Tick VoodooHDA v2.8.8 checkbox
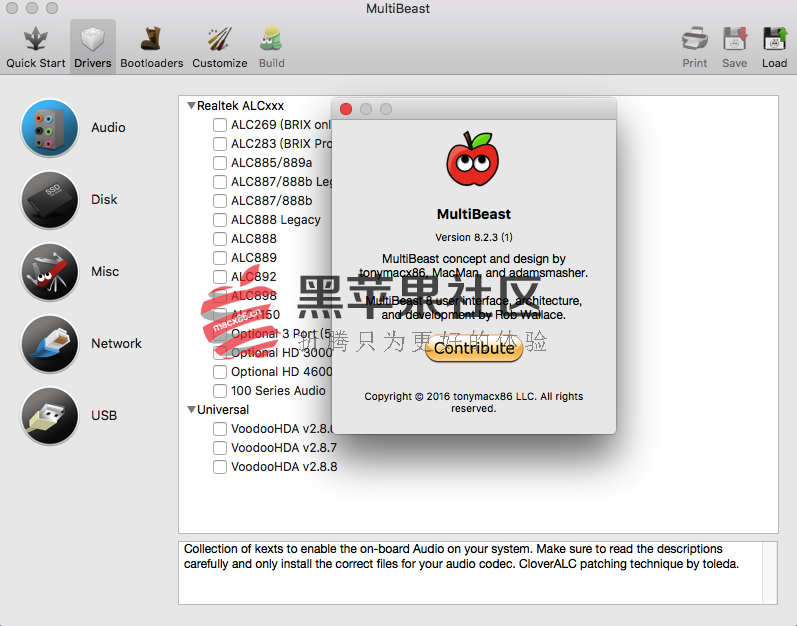The height and width of the screenshot is (626, 797). tap(220, 467)
